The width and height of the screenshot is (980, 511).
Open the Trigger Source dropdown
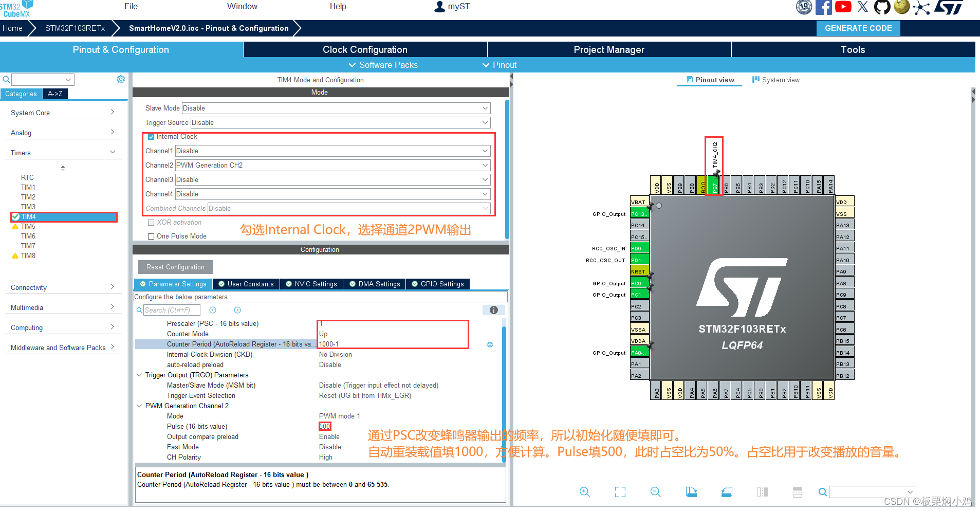click(x=340, y=122)
